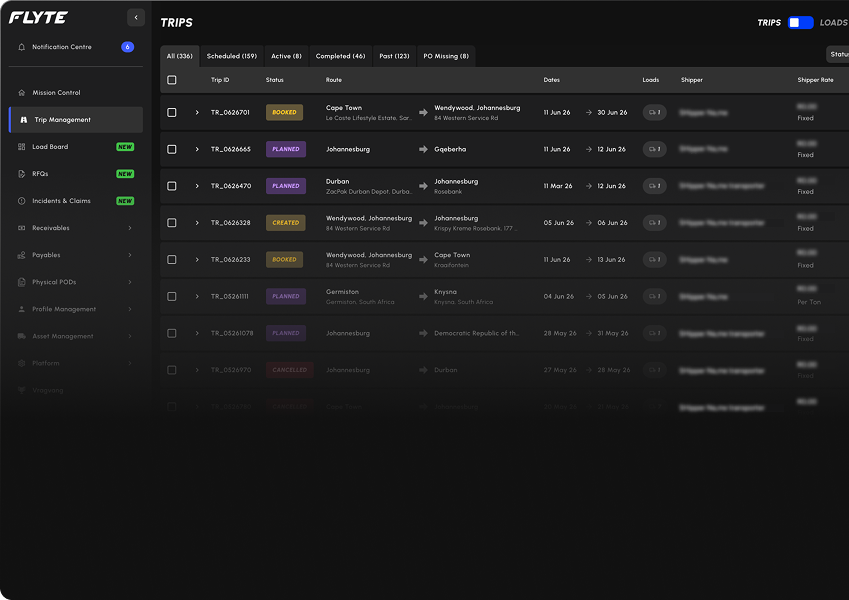Select the checkbox for trip TR_05261111

172,297
